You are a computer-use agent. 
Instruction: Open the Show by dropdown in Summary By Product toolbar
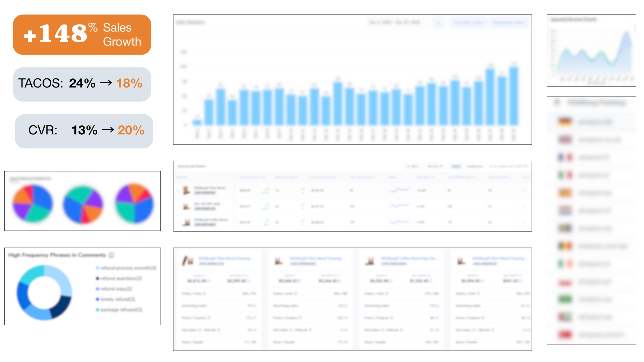[436, 166]
